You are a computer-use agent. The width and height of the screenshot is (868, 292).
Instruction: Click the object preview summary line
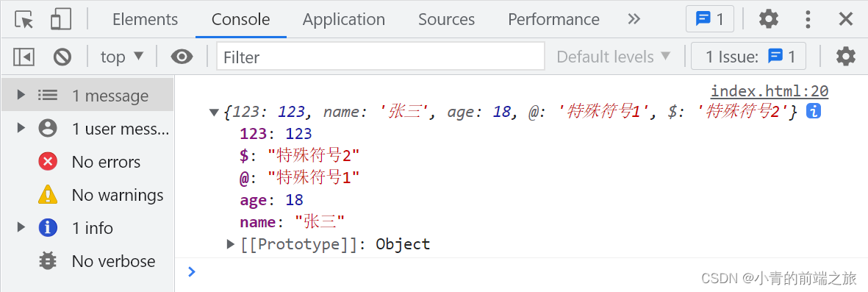pyautogui.click(x=510, y=112)
